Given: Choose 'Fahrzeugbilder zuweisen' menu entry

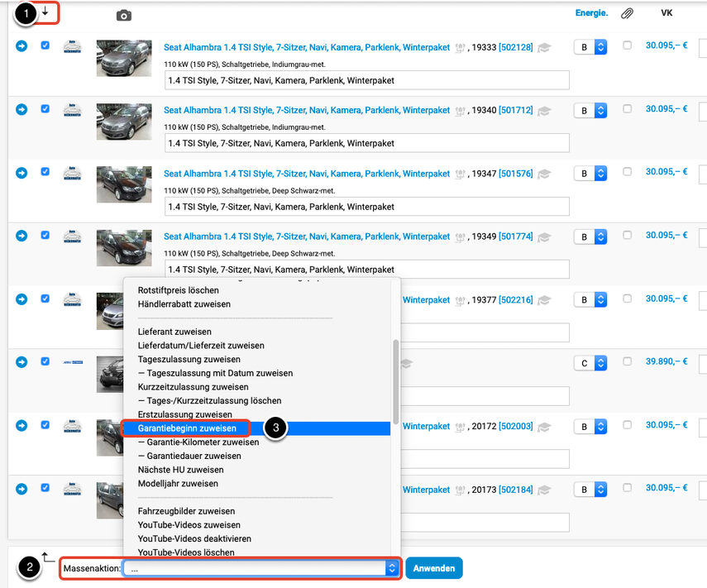Looking at the screenshot, I should [x=186, y=511].
